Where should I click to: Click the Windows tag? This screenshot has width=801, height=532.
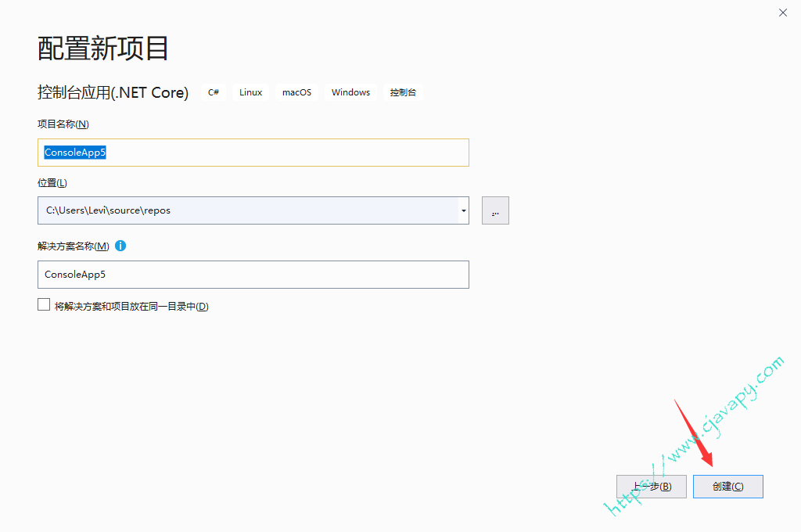coord(350,92)
